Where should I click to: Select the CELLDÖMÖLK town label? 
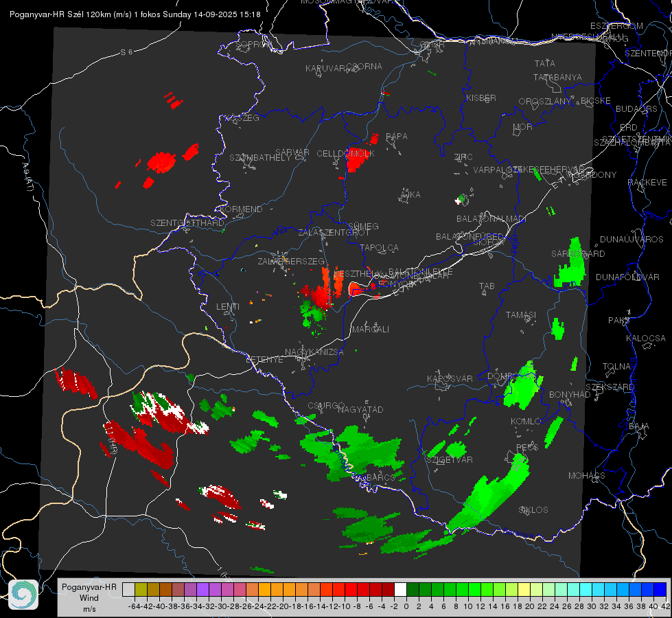point(346,154)
